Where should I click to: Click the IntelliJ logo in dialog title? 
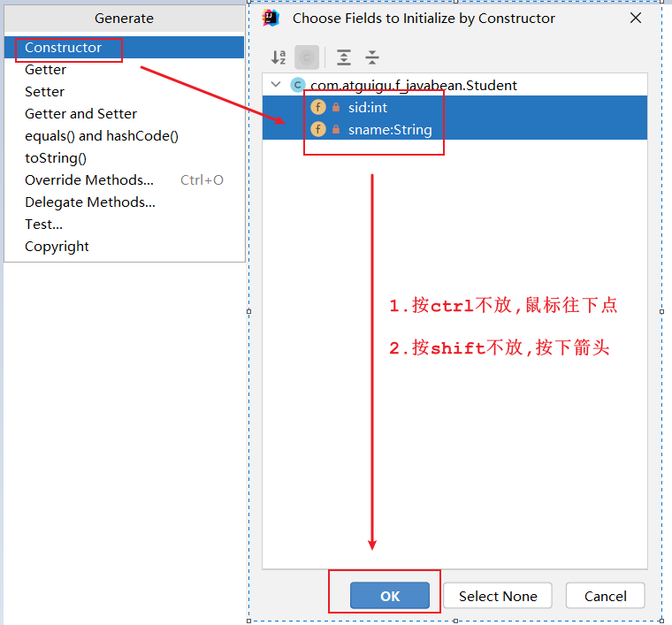coord(271,18)
